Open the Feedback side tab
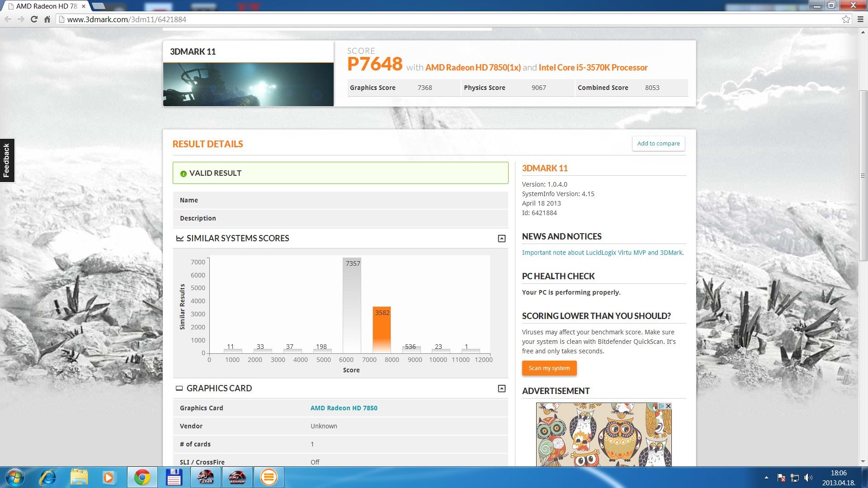 7,160
